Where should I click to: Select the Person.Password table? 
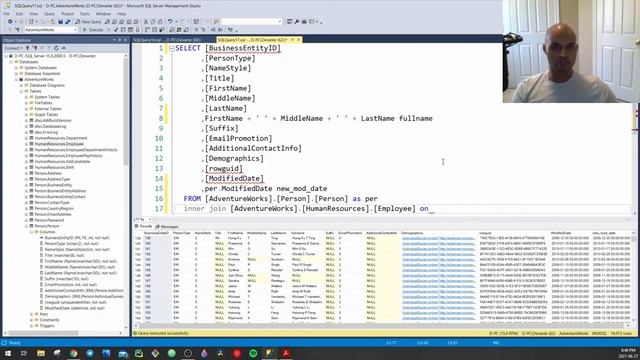pos(49,220)
